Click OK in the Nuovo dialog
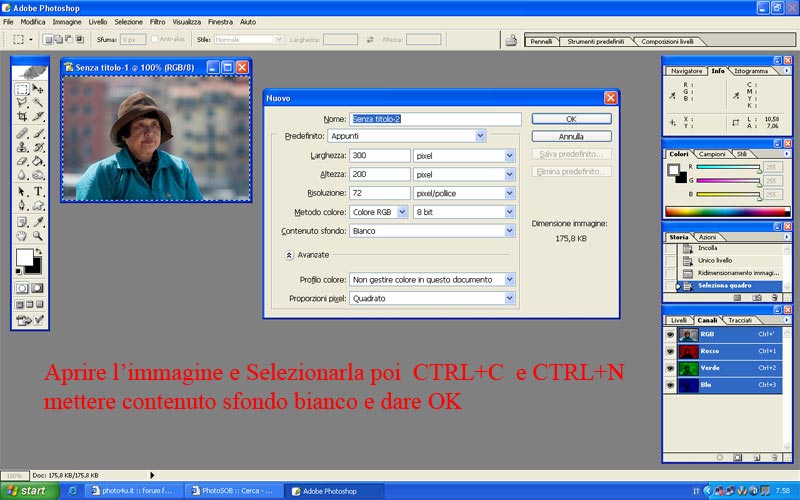This screenshot has width=800, height=500. point(571,119)
